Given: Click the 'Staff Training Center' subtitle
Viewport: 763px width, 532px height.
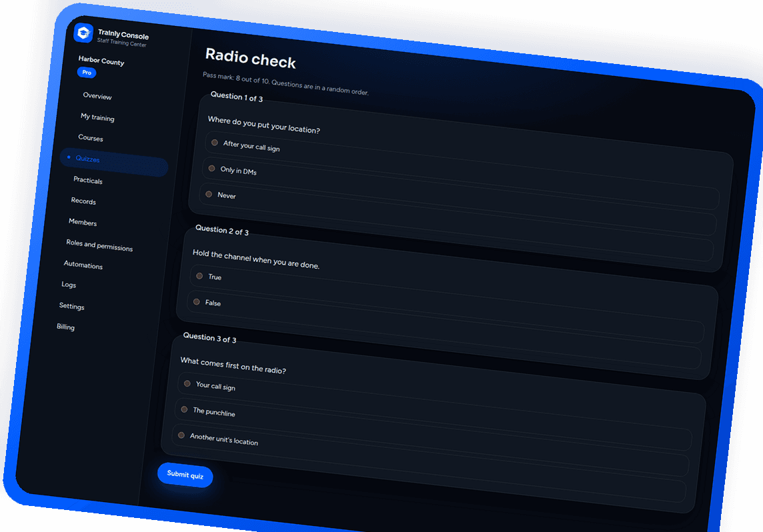Looking at the screenshot, I should [121, 43].
